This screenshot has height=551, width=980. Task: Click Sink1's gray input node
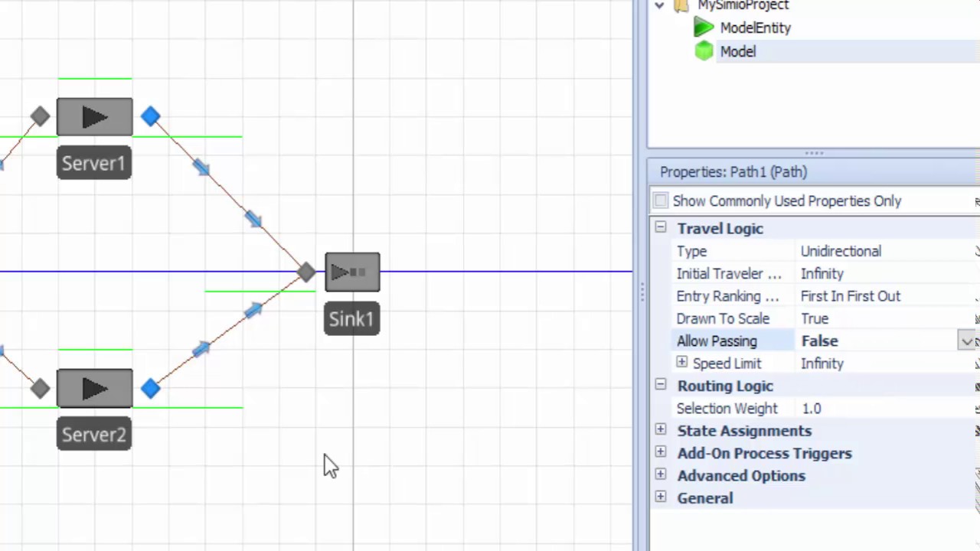coord(306,272)
